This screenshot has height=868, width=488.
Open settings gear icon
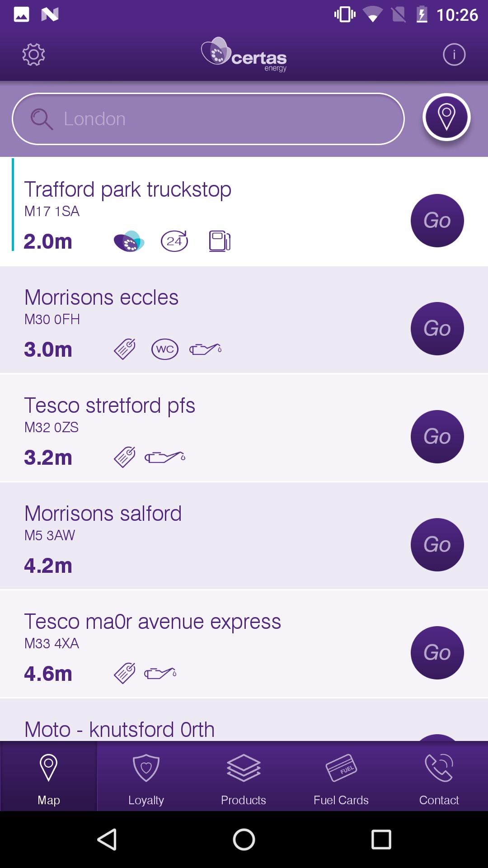tap(34, 55)
